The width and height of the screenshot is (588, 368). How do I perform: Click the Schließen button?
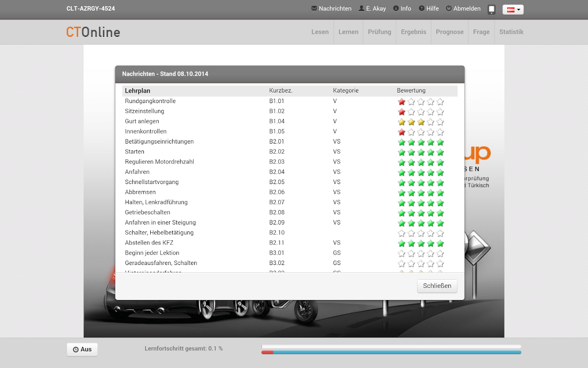(x=437, y=286)
